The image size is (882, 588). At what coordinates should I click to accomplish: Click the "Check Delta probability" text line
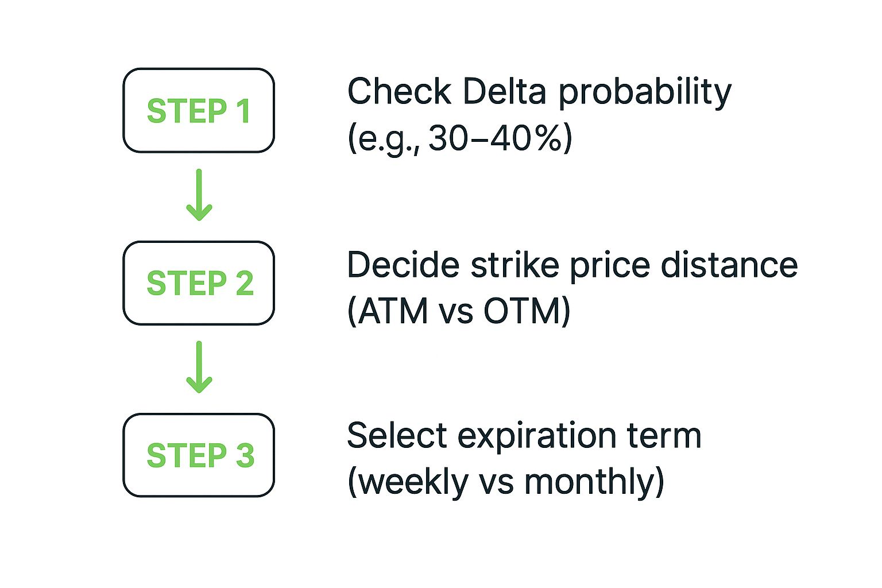[x=539, y=92]
